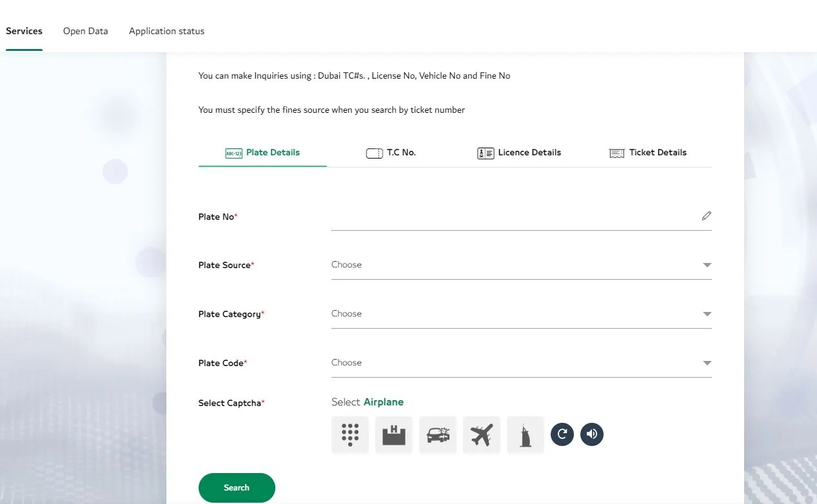Open the Licence Details tab

coord(519,153)
